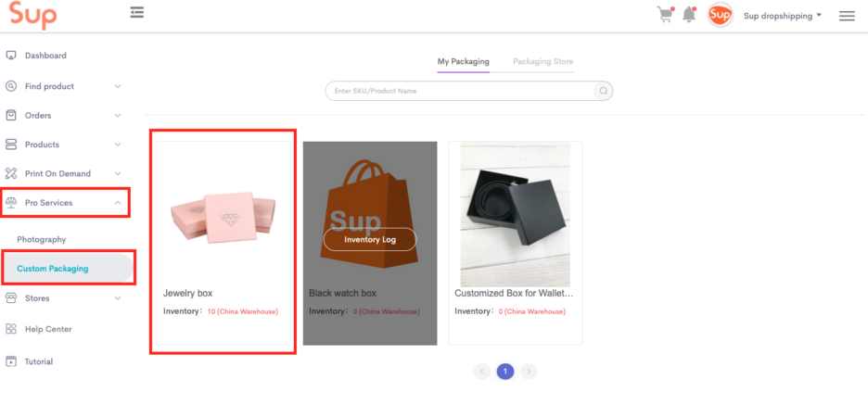Open the pink Jewelry box image

tap(224, 217)
